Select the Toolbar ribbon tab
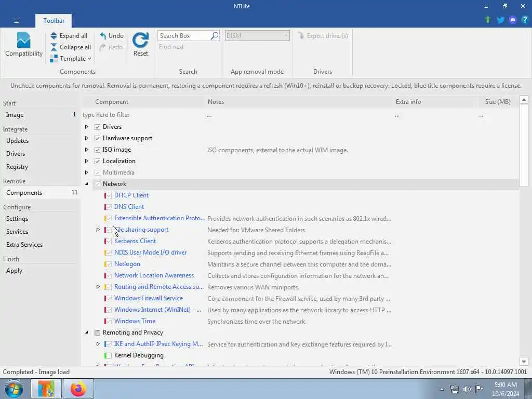532x399 pixels. coord(54,21)
